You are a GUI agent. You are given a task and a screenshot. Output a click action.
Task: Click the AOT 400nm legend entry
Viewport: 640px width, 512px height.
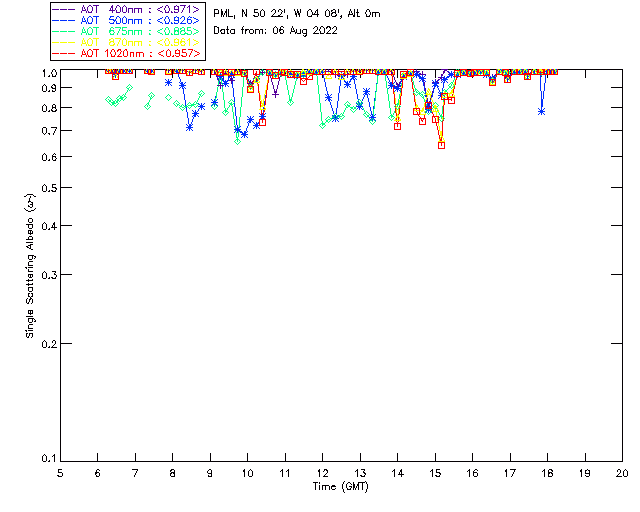click(127, 9)
